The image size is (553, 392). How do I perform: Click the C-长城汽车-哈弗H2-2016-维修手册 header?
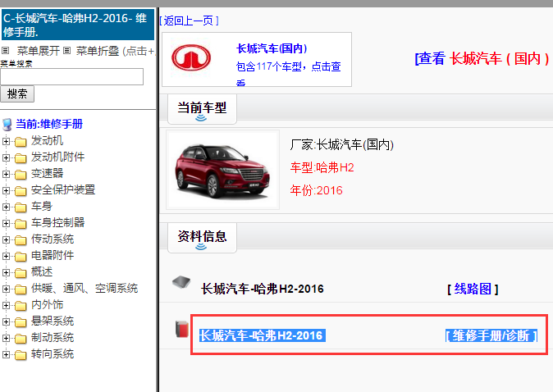(x=78, y=25)
